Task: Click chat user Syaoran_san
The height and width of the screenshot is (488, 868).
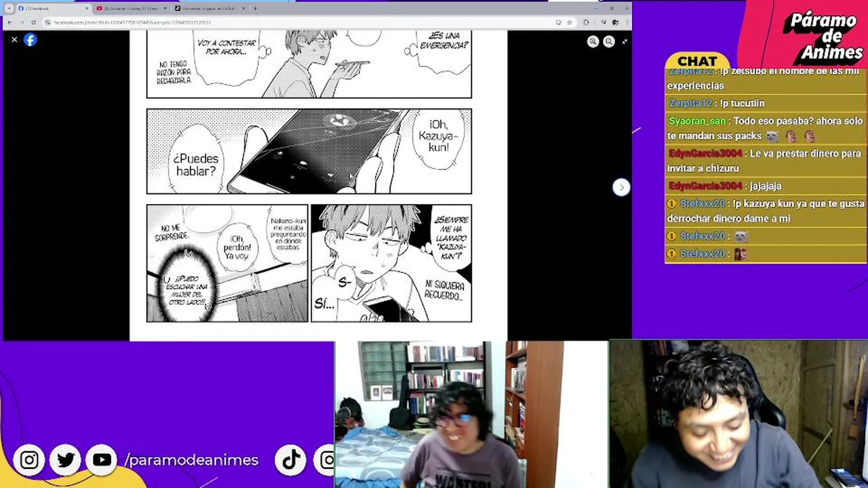Action: coord(697,121)
